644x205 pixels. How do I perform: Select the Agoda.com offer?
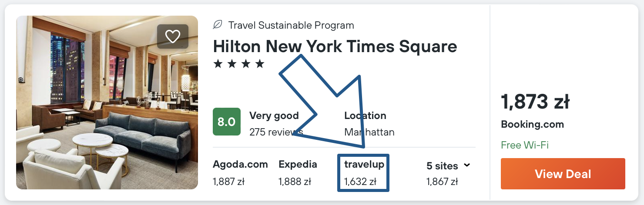(240, 165)
